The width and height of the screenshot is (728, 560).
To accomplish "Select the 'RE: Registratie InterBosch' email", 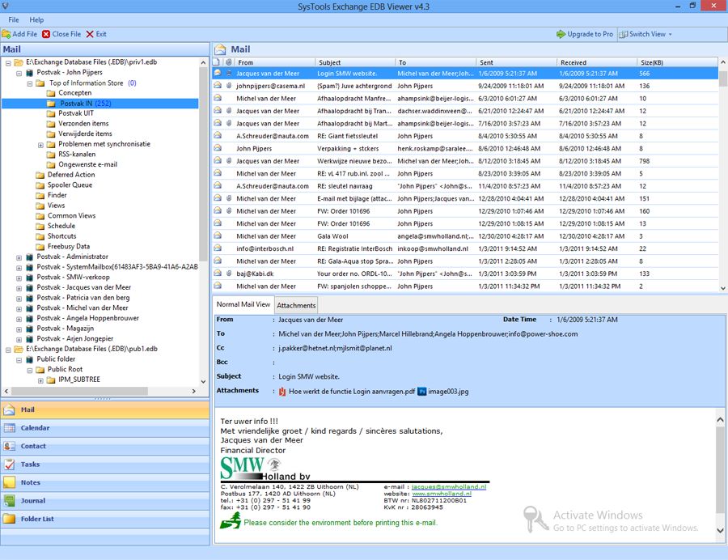I will click(x=465, y=248).
